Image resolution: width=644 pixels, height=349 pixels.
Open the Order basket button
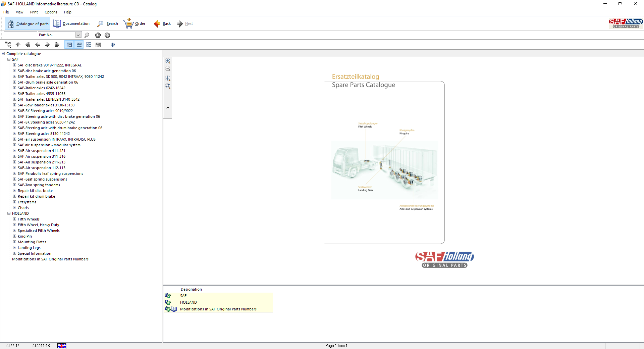(135, 23)
